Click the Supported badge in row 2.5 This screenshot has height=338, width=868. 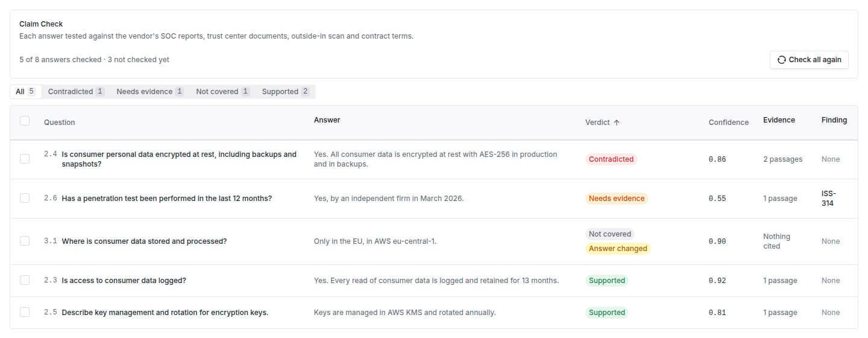tap(607, 313)
